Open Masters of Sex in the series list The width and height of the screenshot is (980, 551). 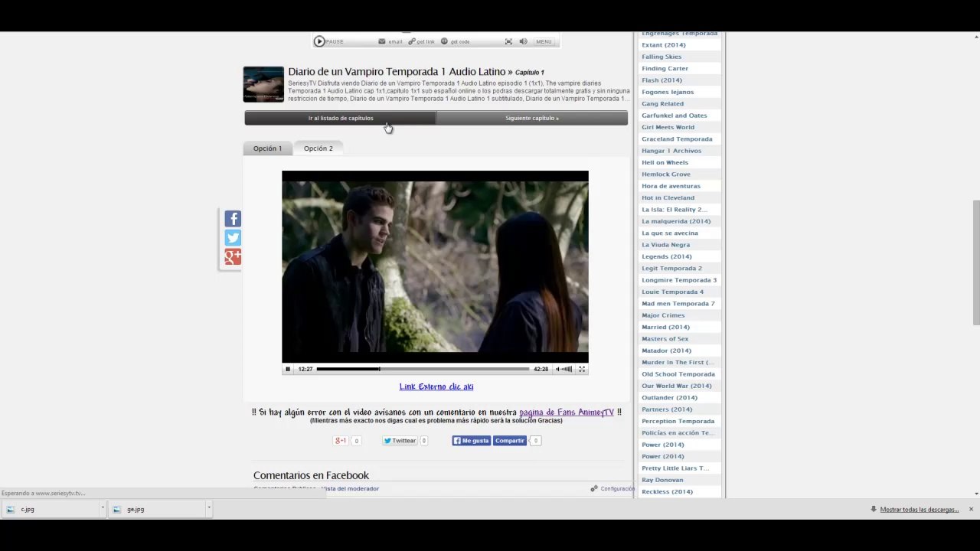point(665,339)
